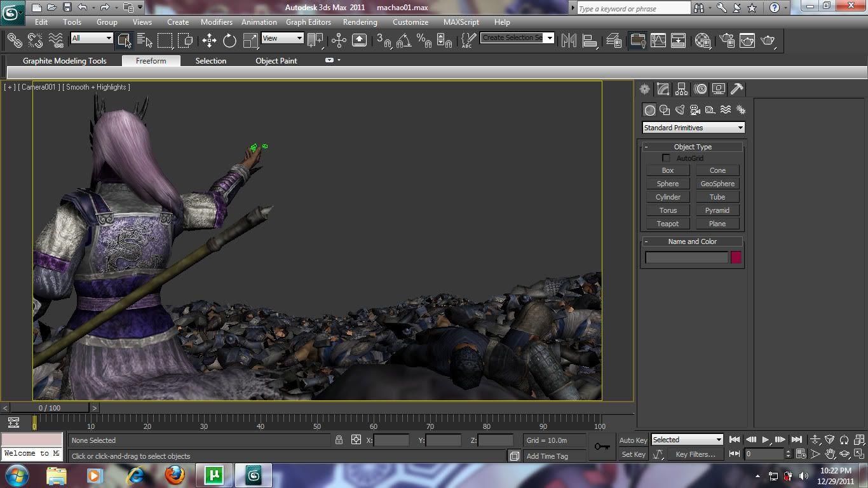868x488 pixels.
Task: Select the Rectangular Selection Region tool
Action: (x=165, y=40)
